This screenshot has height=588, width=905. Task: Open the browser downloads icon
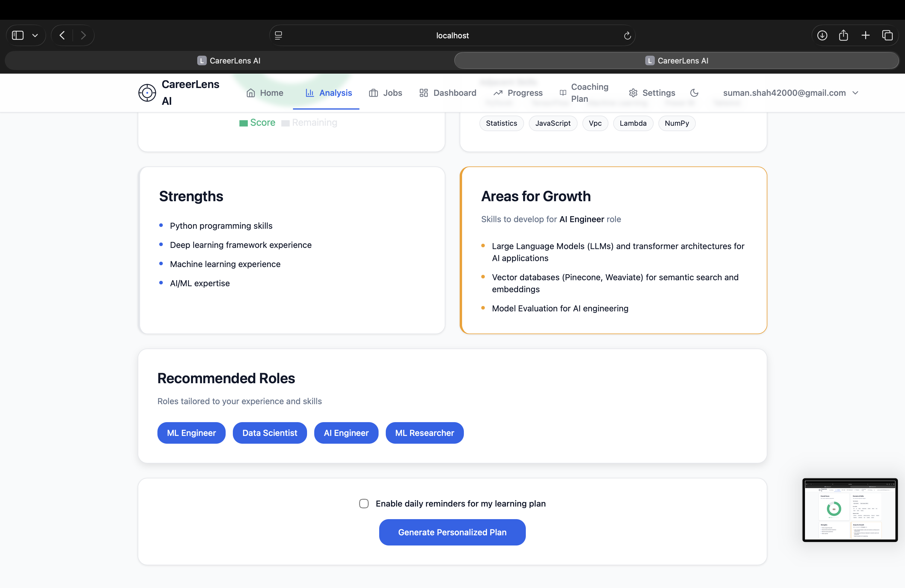(822, 35)
